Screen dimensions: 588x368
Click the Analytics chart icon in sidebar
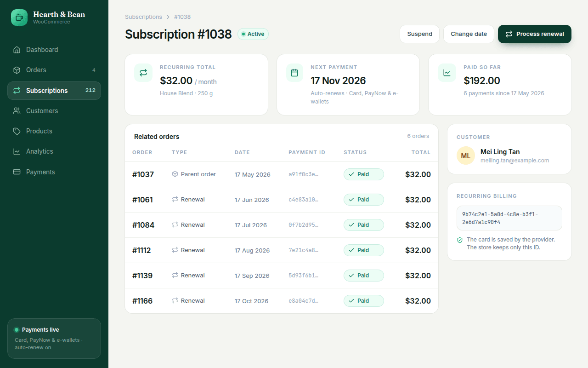pyautogui.click(x=17, y=151)
